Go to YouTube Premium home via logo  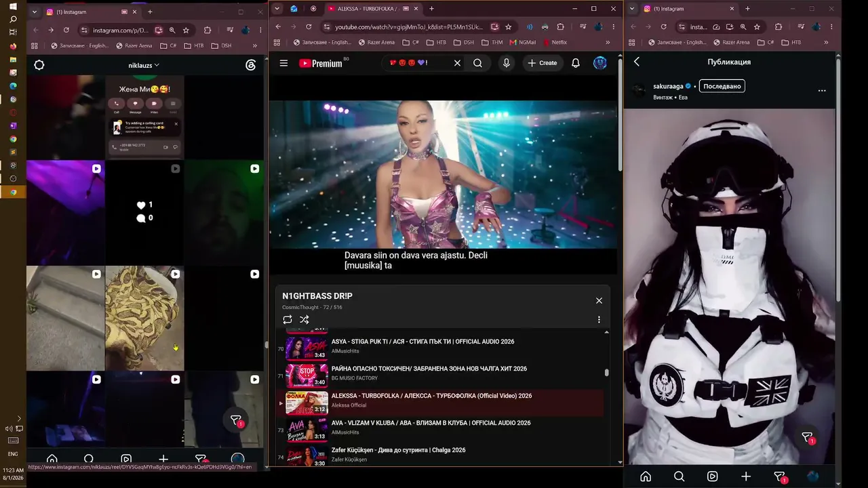pos(321,63)
